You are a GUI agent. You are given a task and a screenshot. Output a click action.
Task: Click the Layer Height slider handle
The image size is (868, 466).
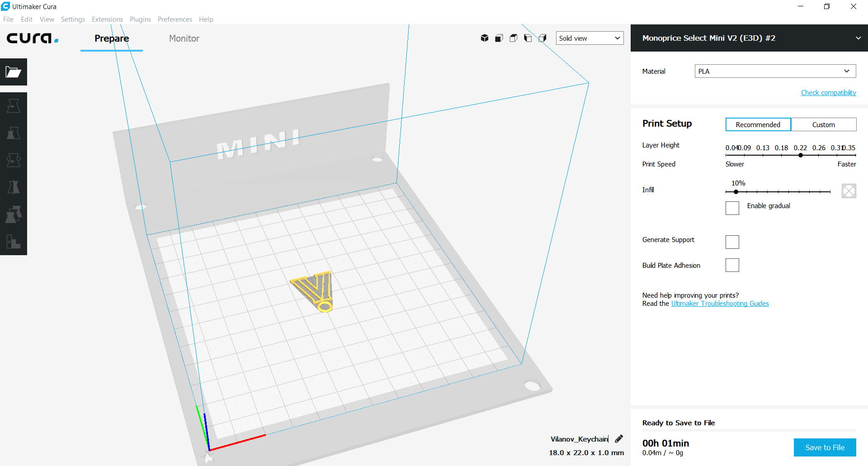pos(801,155)
